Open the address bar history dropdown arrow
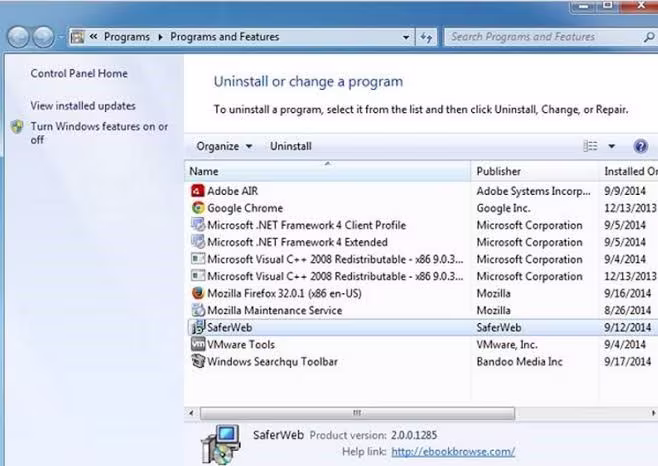 click(406, 37)
